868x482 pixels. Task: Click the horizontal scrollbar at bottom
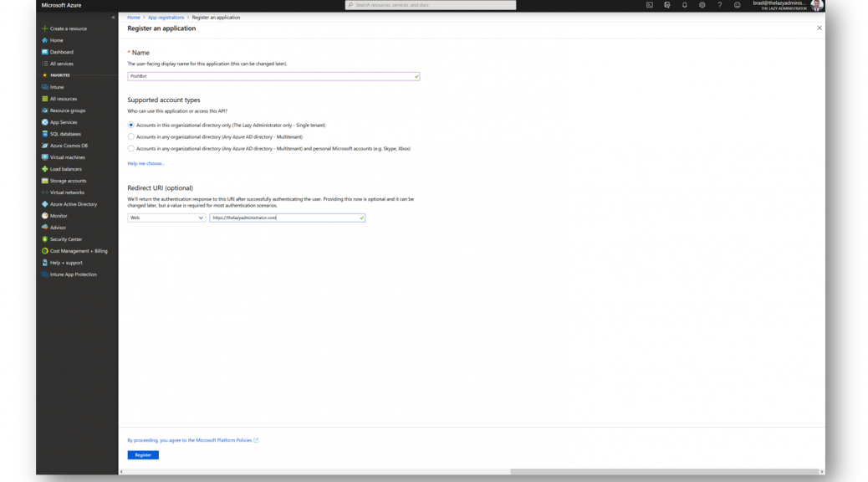[x=664, y=472]
